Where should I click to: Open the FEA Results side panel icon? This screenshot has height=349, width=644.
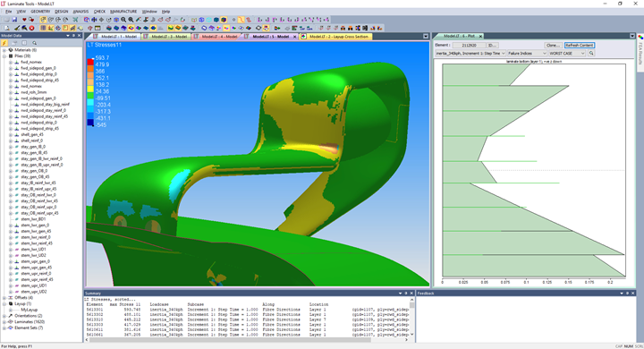[x=640, y=38]
